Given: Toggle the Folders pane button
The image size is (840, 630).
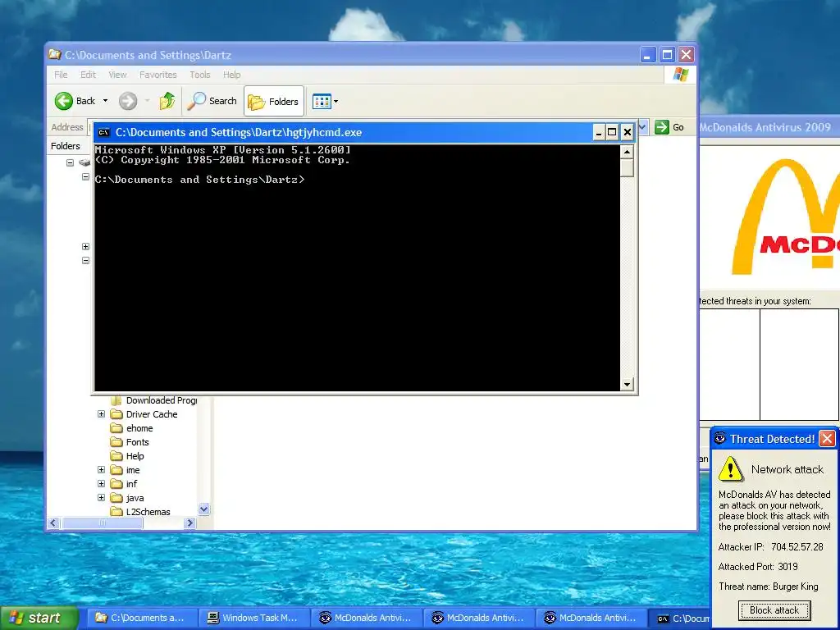Looking at the screenshot, I should (x=274, y=101).
